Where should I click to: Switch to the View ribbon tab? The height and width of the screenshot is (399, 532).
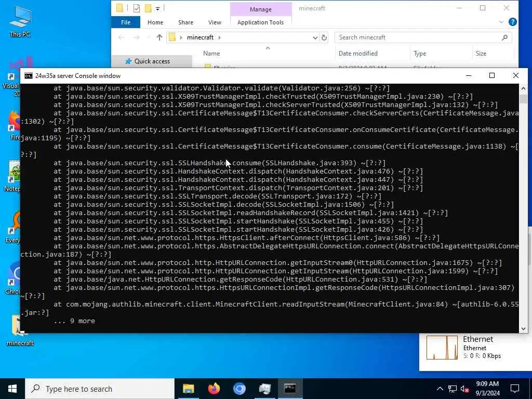point(215,22)
